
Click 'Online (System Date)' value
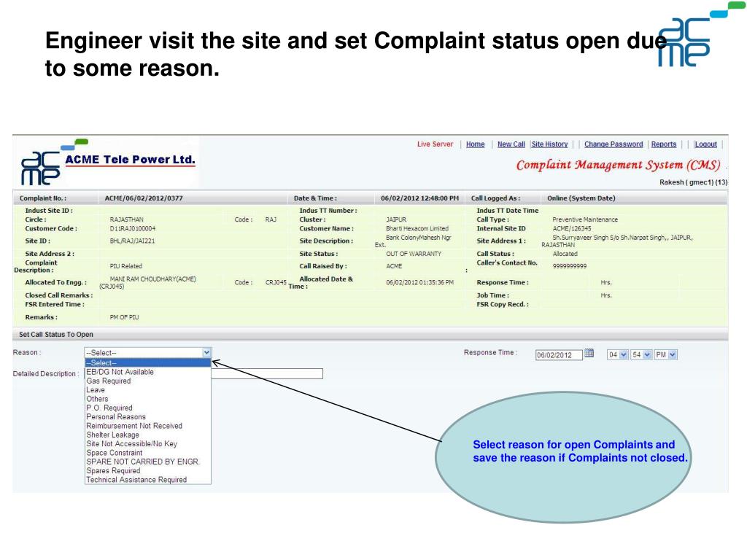tap(581, 198)
